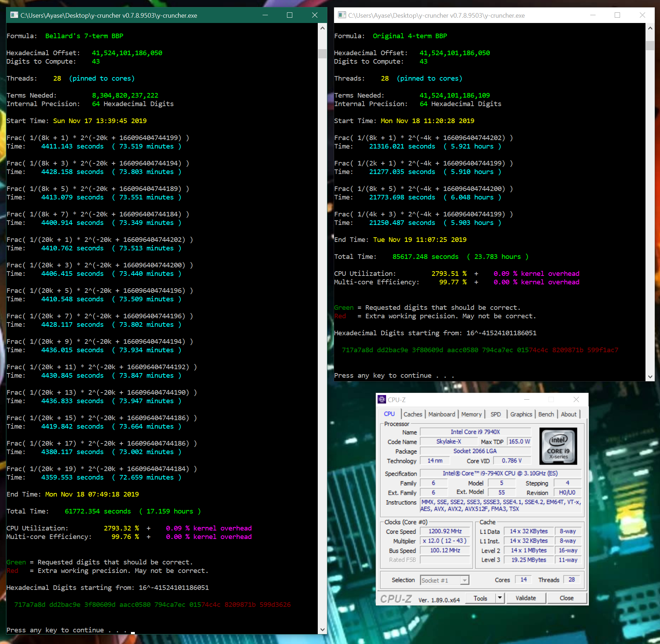Open the Mainboard tab
The height and width of the screenshot is (644, 660).
point(442,414)
